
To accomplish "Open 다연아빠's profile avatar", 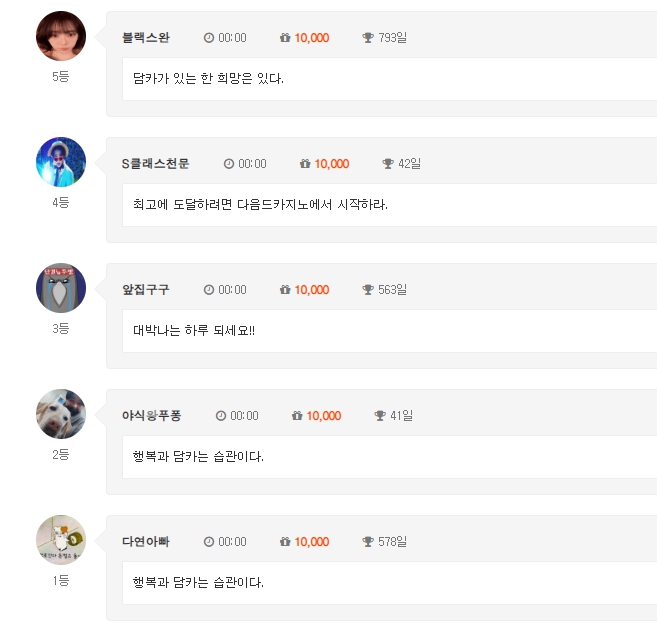I will tap(61, 540).
